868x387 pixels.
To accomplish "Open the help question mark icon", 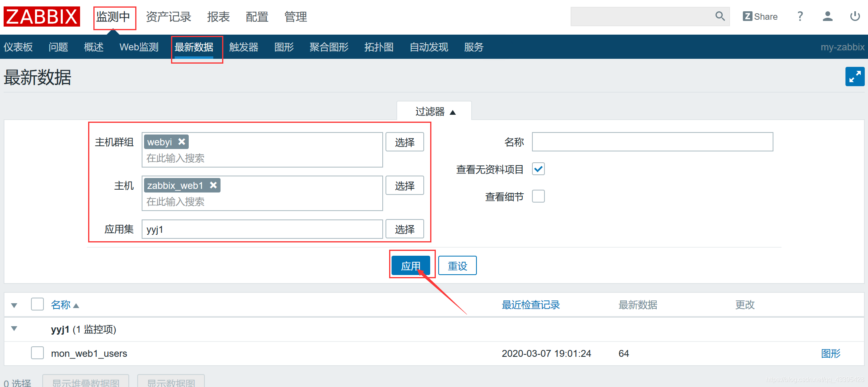I will click(x=800, y=17).
